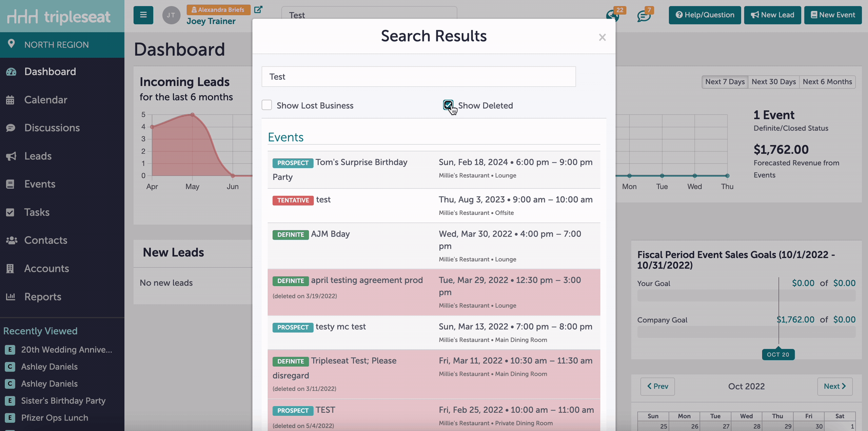This screenshot has width=868, height=431.
Task: Click the New Event button
Action: [833, 15]
